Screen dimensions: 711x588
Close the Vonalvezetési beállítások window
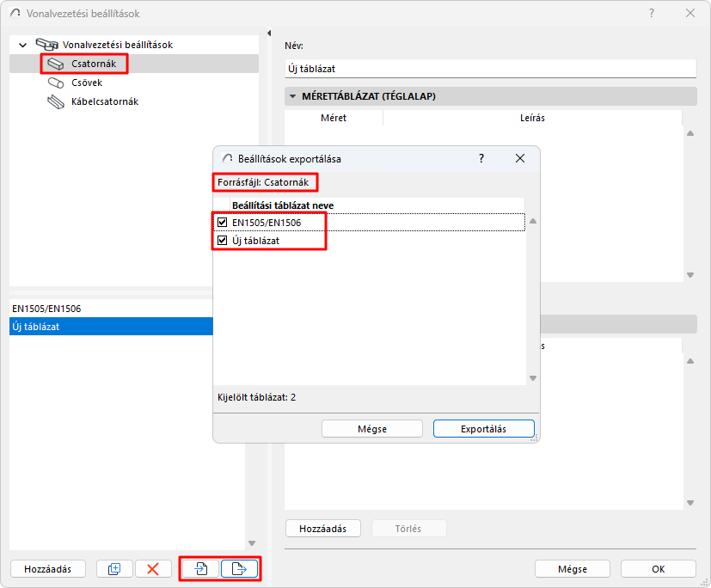690,13
